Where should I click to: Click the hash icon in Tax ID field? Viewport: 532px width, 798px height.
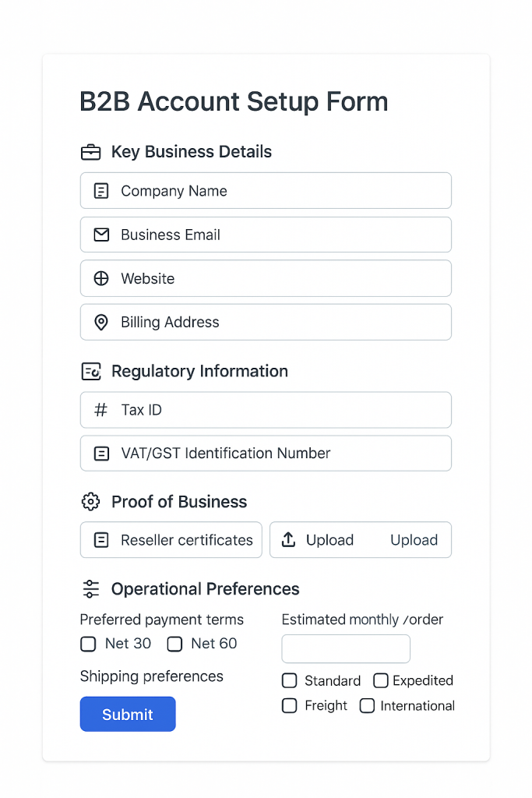[101, 410]
